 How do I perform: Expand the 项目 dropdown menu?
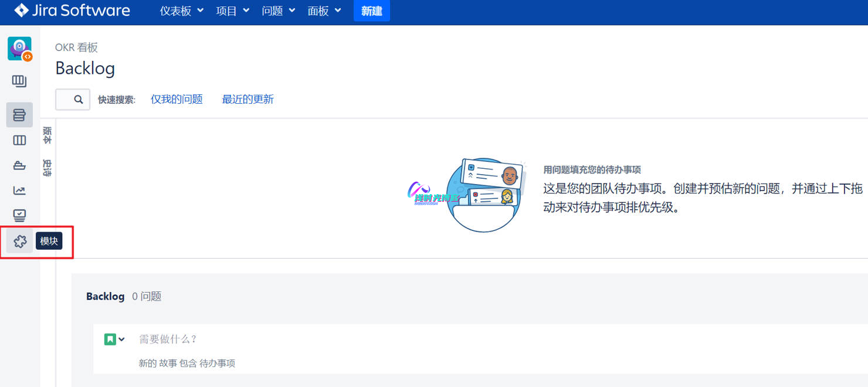[232, 11]
